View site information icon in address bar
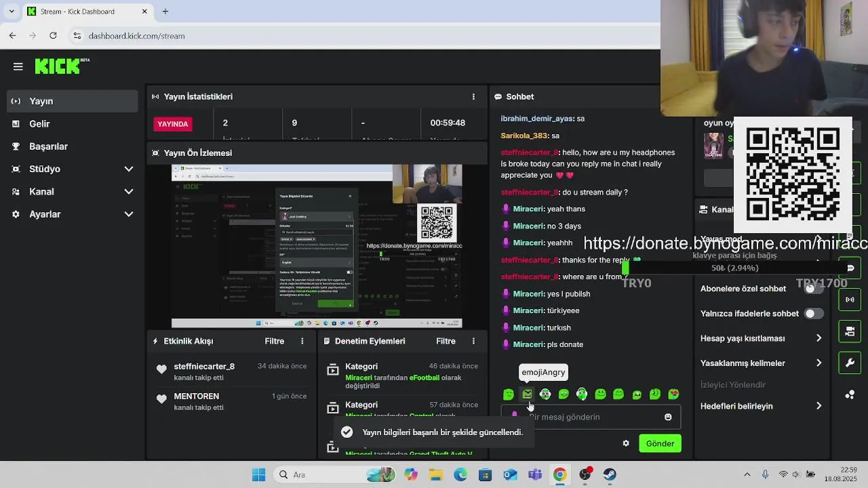Screen dimensions: 868x488 coord(77,36)
